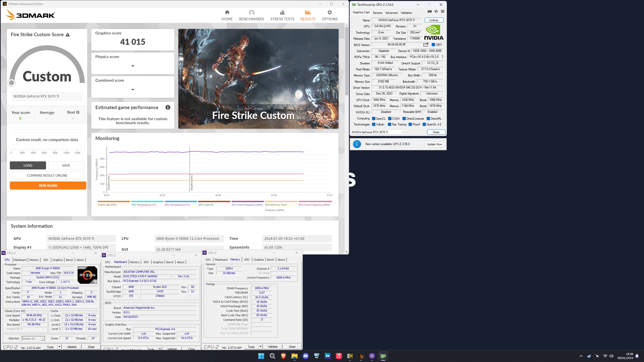Viewport: 644px width, 362px height.
Task: Click the Graphics test 2 marker on monitoring chart
Action: [x=191, y=182]
